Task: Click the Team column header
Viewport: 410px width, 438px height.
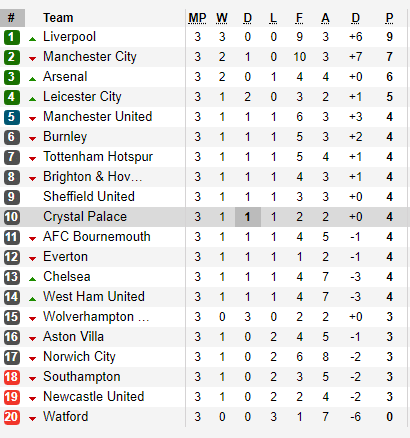Action: [x=58, y=18]
